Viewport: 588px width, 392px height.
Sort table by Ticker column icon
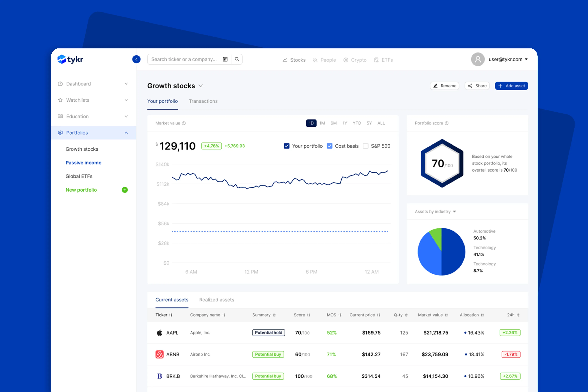(x=171, y=315)
